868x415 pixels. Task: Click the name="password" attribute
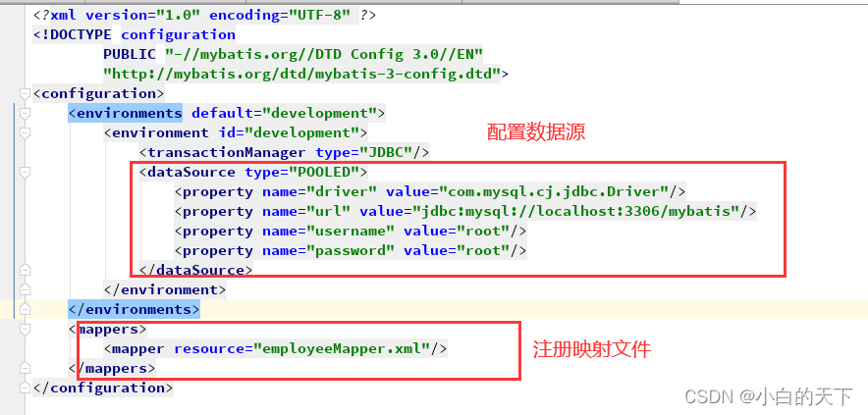[328, 250]
